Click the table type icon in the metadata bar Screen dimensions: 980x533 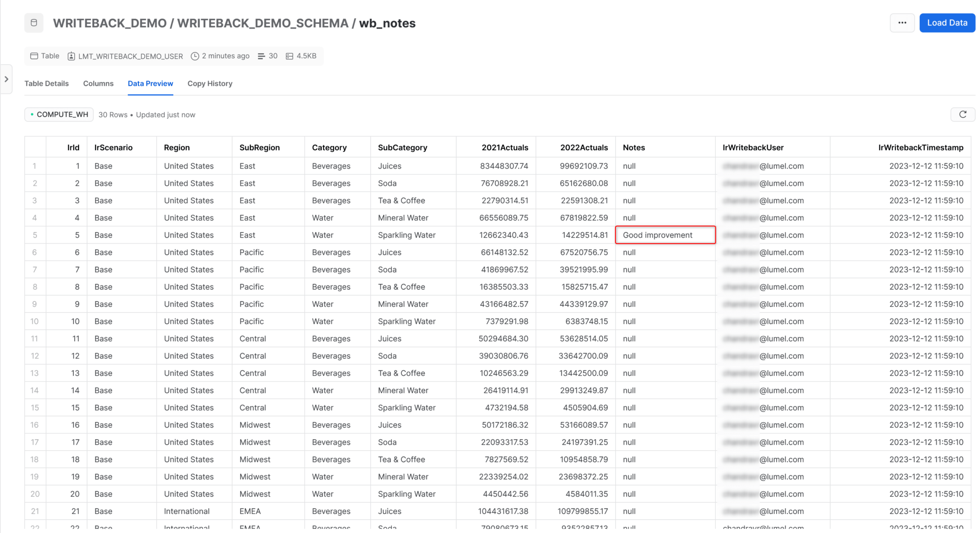(33, 56)
